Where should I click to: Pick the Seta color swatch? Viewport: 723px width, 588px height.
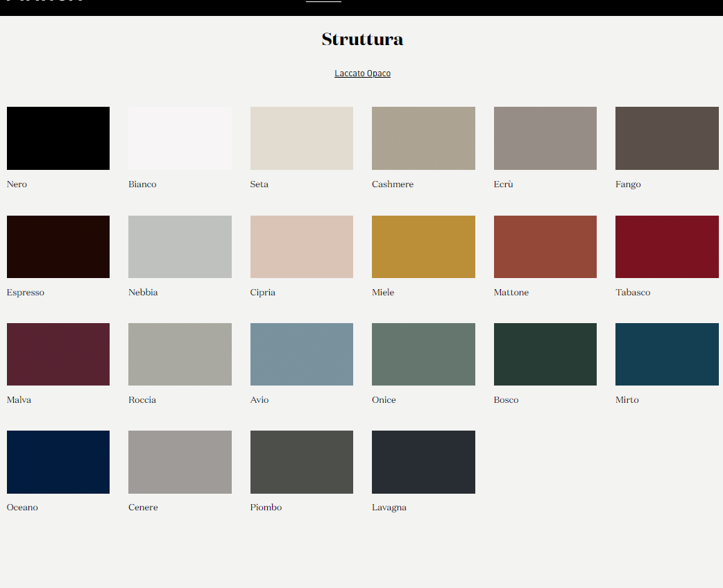[302, 138]
